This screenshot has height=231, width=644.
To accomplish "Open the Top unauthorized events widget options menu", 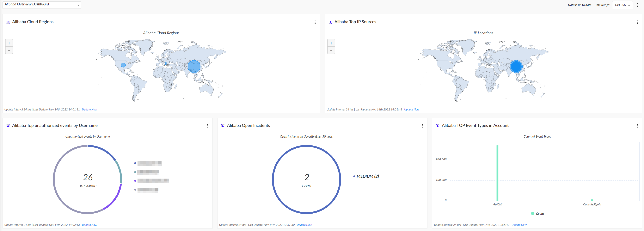I will [207, 126].
